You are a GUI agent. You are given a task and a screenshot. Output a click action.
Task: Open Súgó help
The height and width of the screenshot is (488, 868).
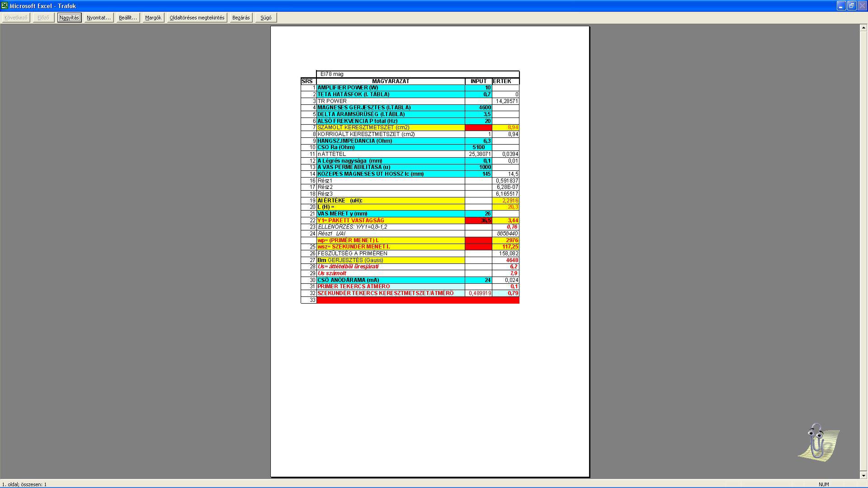(266, 18)
